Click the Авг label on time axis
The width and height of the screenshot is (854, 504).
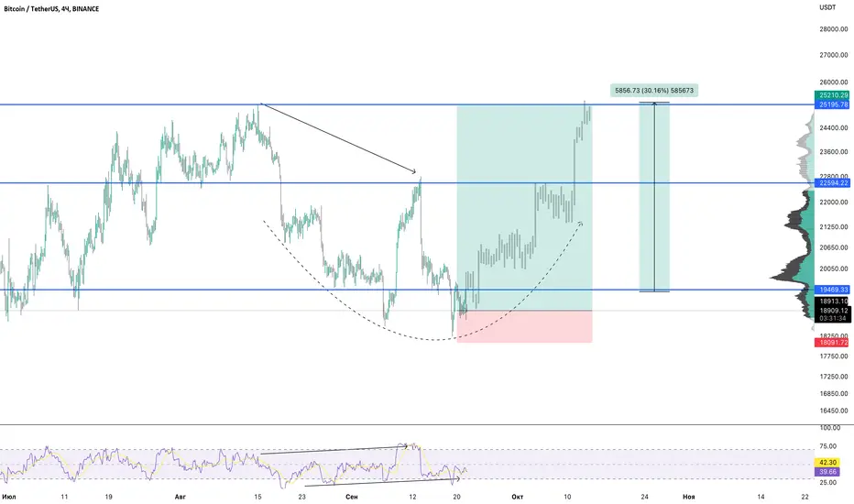click(x=181, y=497)
